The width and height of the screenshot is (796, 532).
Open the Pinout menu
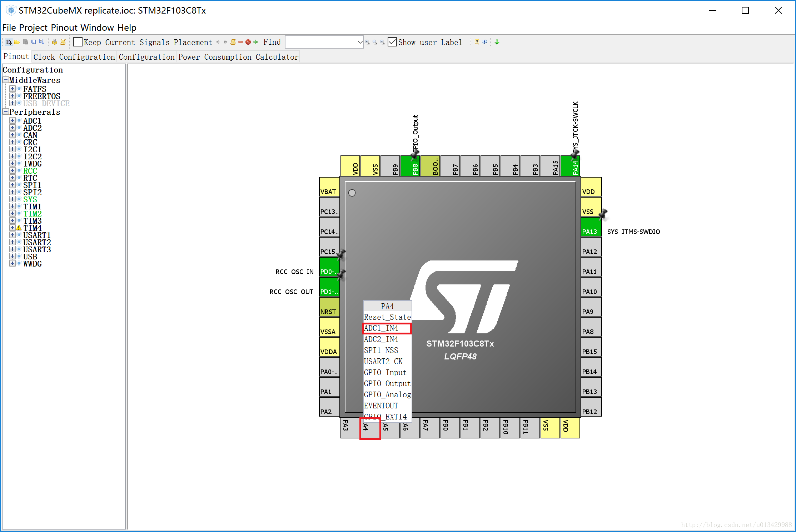64,28
